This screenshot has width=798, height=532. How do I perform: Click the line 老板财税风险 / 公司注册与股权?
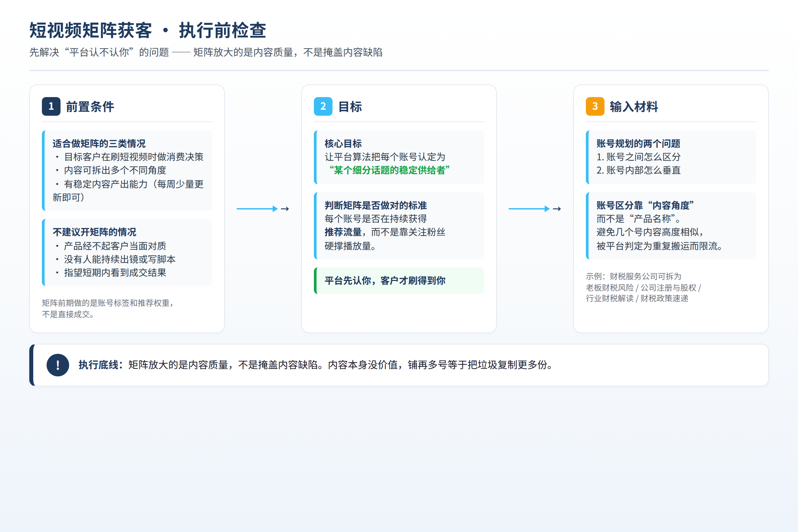tap(643, 288)
